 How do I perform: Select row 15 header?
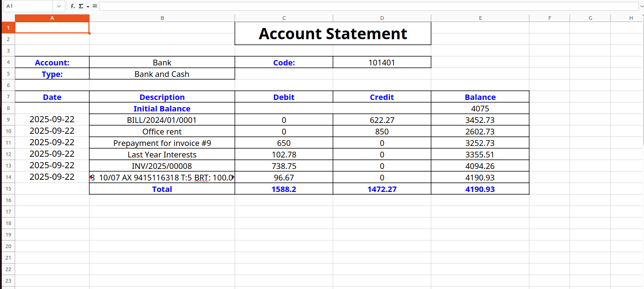point(8,189)
